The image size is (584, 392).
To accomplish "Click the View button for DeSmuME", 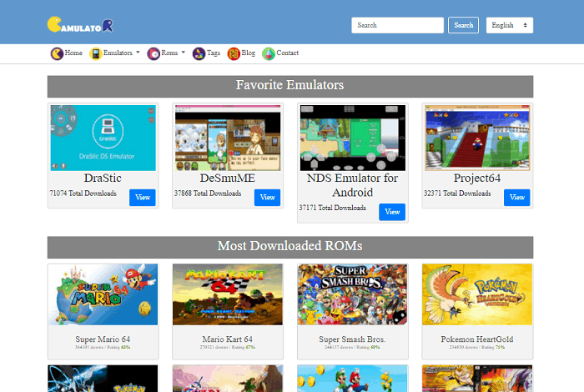I will (x=268, y=198).
